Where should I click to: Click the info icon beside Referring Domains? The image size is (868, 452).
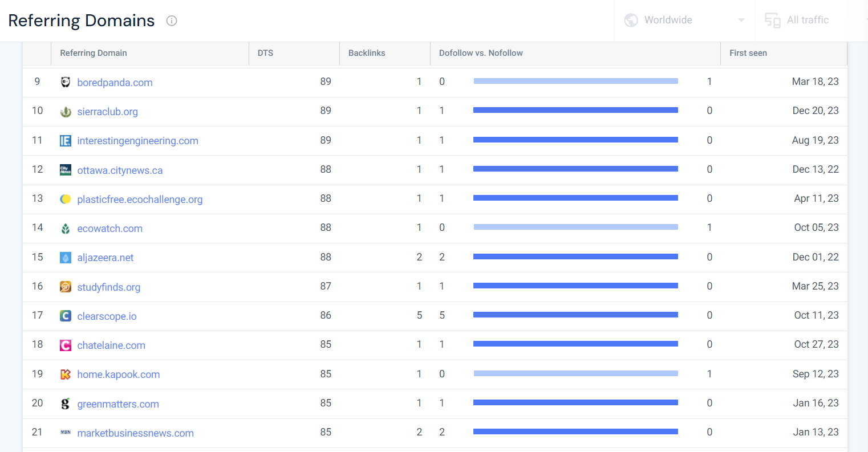172,21
